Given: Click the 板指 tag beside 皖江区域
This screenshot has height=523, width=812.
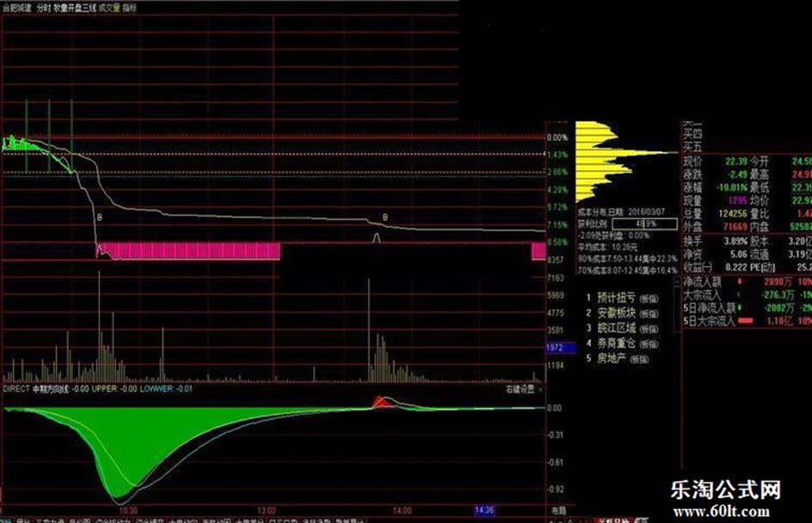Looking at the screenshot, I should tap(649, 329).
